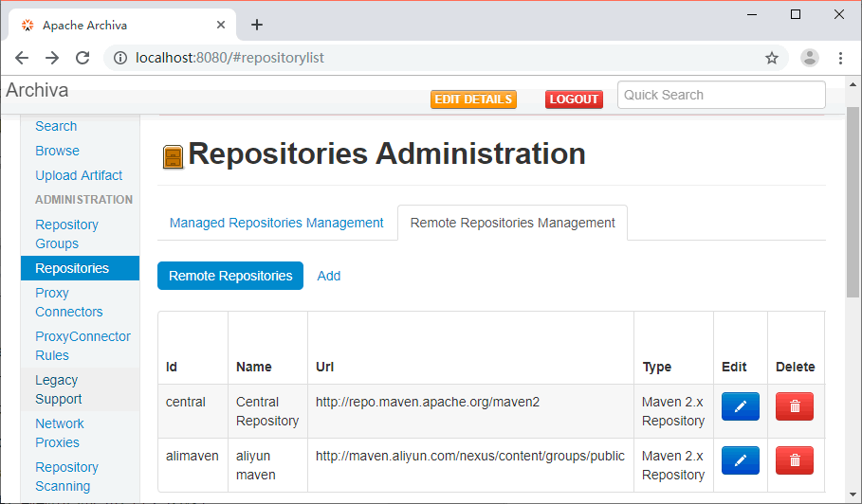Delete the central repository with trash icon
Viewport: 862px width, 504px height.
(x=794, y=406)
